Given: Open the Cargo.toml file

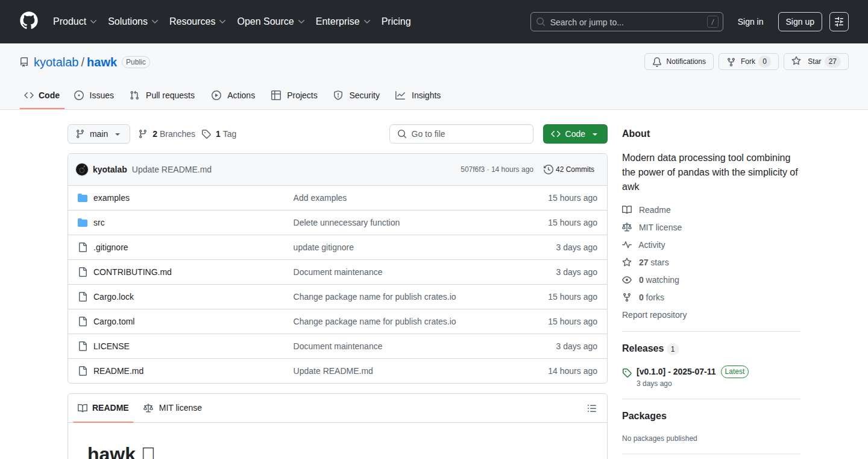Looking at the screenshot, I should 114,321.
